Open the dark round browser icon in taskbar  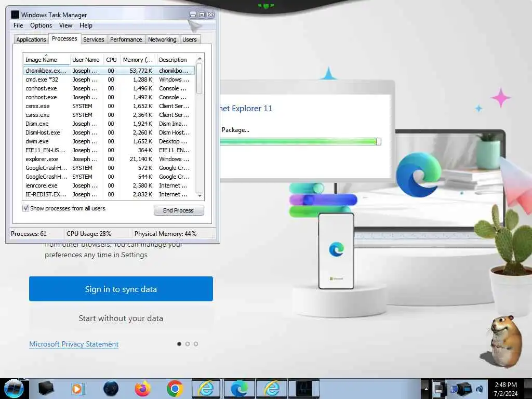(x=111, y=389)
